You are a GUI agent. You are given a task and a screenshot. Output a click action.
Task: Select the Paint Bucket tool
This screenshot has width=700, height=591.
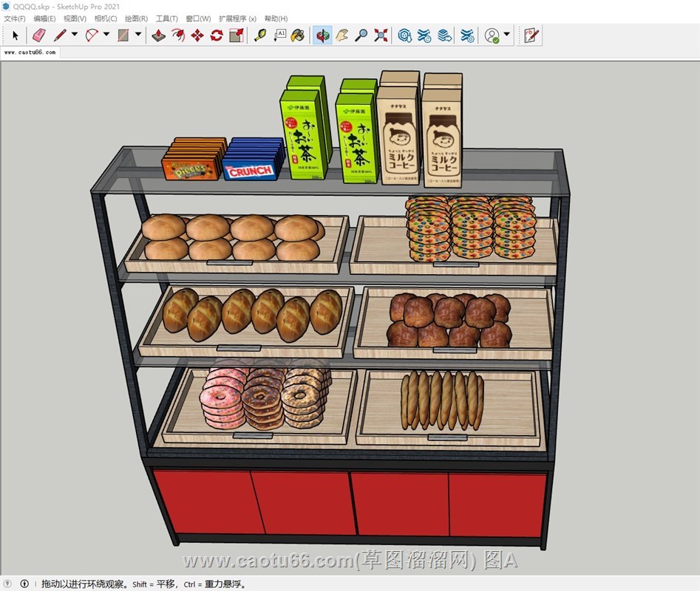[x=298, y=35]
